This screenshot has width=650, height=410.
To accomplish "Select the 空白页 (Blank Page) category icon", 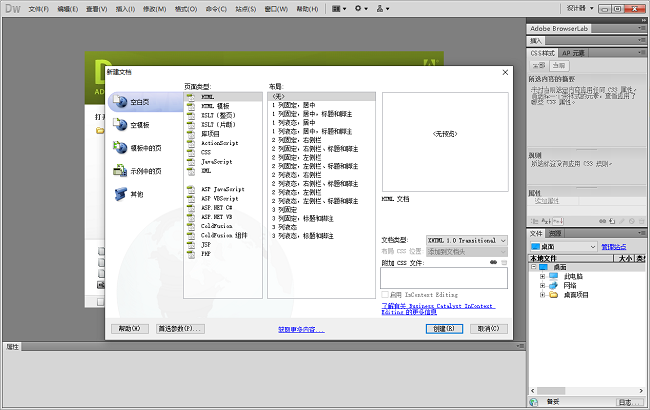I will coord(121,102).
